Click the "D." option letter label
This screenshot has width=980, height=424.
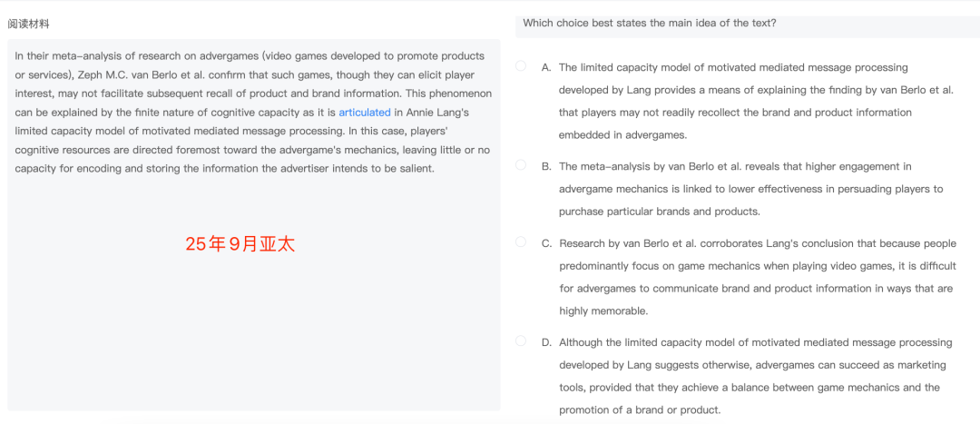[546, 342]
